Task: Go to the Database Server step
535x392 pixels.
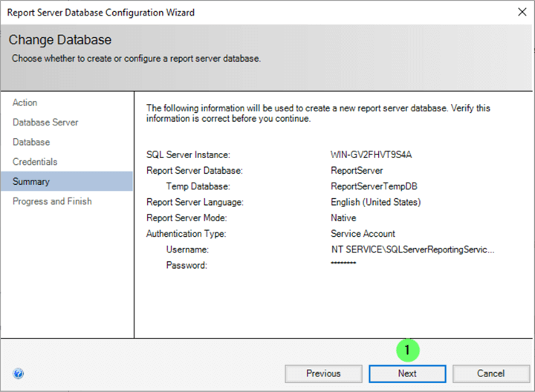Action: click(45, 122)
